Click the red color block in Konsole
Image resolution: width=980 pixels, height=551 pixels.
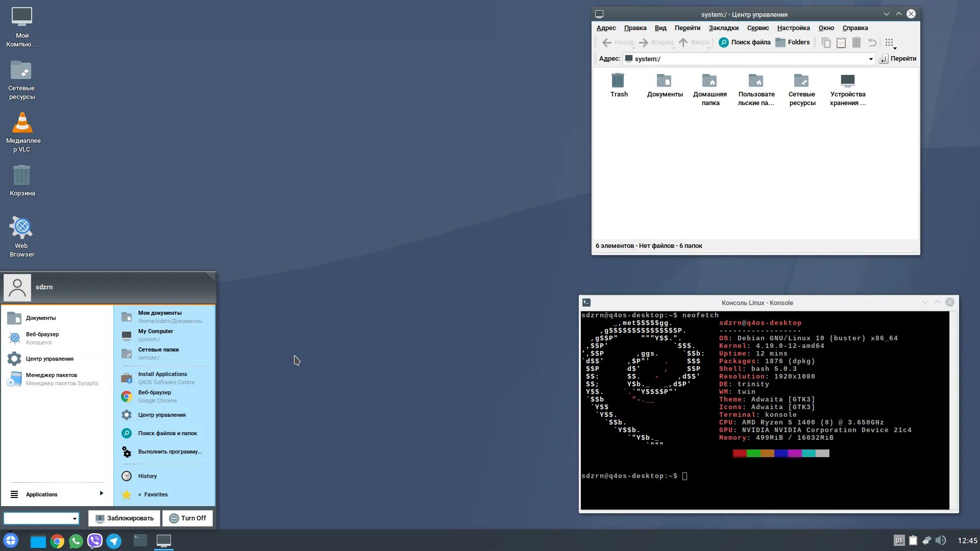tap(740, 453)
